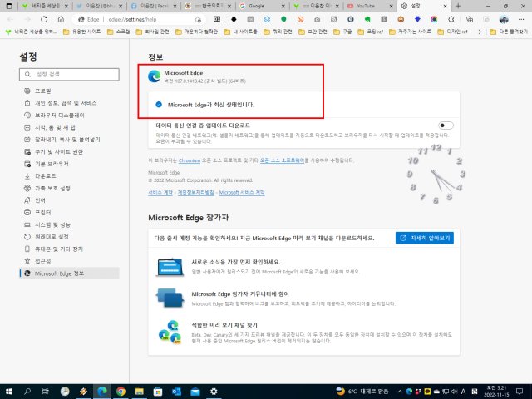Open the 보안 관련 bookmarks folder
This screenshot has width=532, height=399.
click(x=313, y=32)
